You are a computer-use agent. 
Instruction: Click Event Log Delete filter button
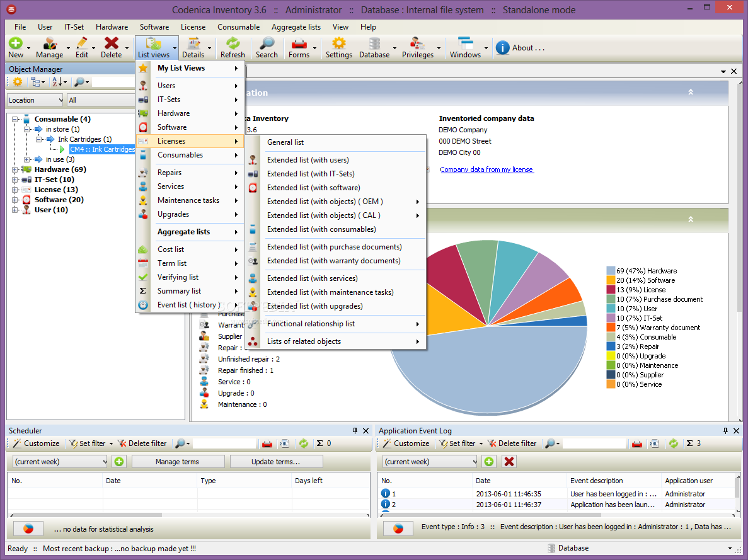tap(512, 443)
